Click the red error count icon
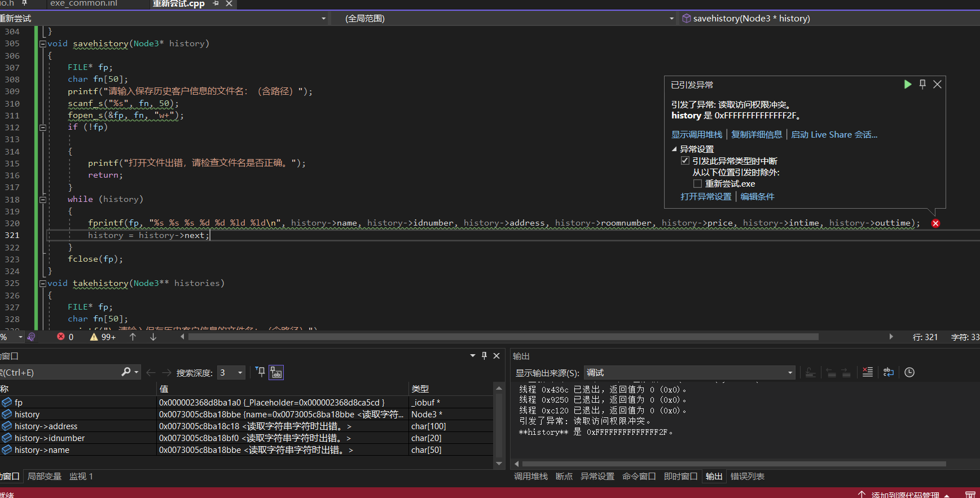This screenshot has width=980, height=498. click(61, 337)
